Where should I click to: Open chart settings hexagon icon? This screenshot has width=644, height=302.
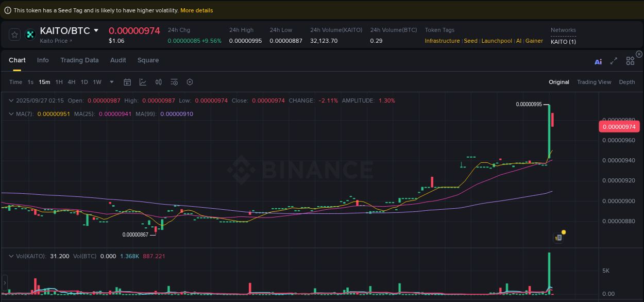point(190,82)
